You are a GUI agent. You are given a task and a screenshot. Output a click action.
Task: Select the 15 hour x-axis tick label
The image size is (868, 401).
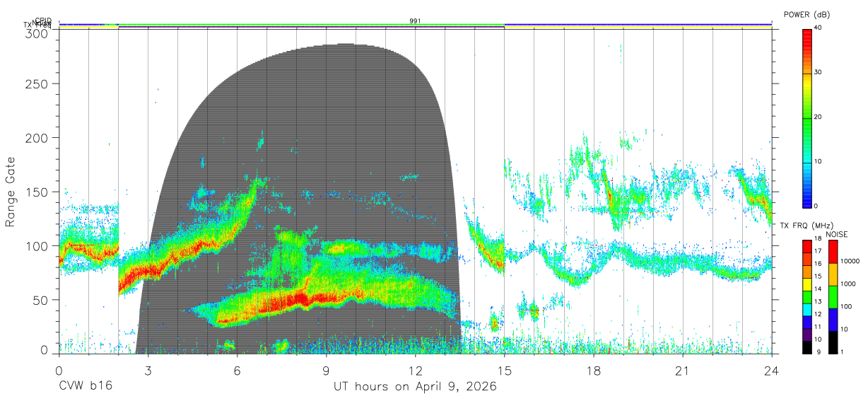(x=505, y=371)
